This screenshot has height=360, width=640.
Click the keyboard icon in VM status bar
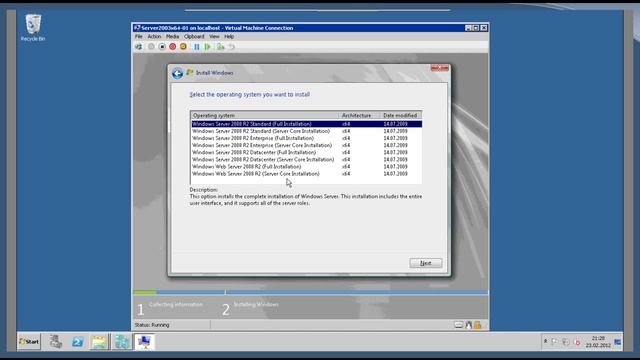[x=458, y=325]
